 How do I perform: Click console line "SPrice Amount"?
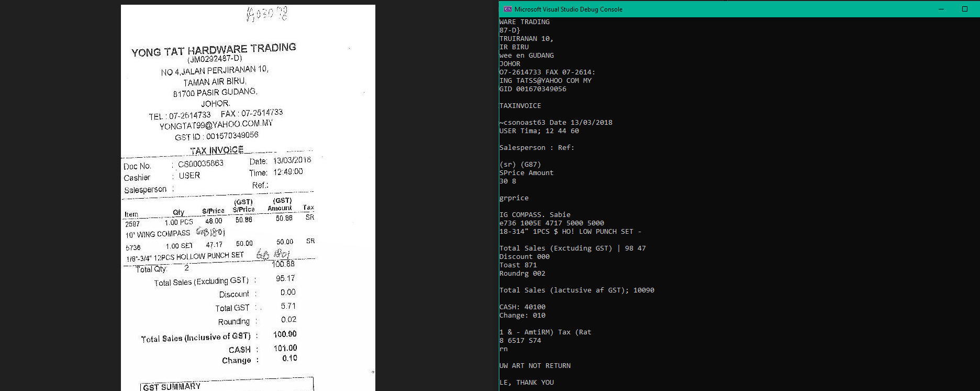[x=527, y=173]
